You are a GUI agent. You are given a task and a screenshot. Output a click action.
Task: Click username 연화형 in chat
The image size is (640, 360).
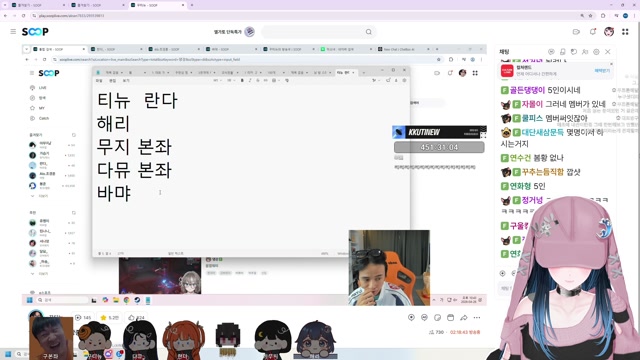tap(520, 186)
